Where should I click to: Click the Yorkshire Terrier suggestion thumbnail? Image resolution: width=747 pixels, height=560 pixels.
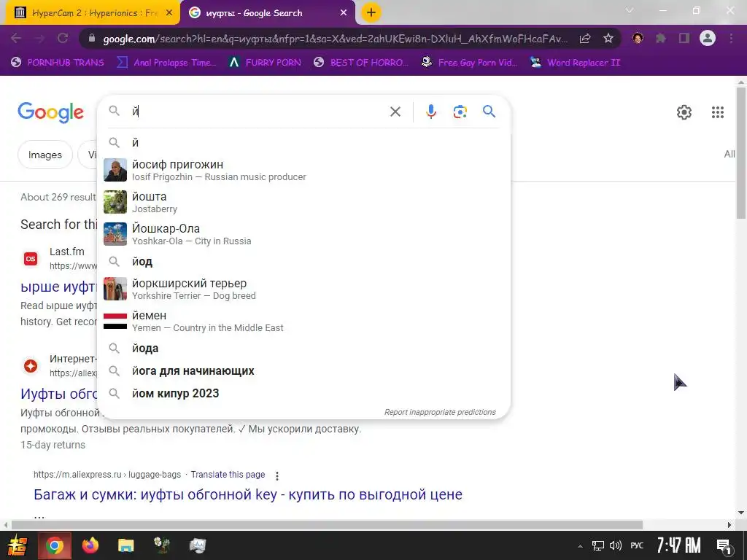(115, 289)
